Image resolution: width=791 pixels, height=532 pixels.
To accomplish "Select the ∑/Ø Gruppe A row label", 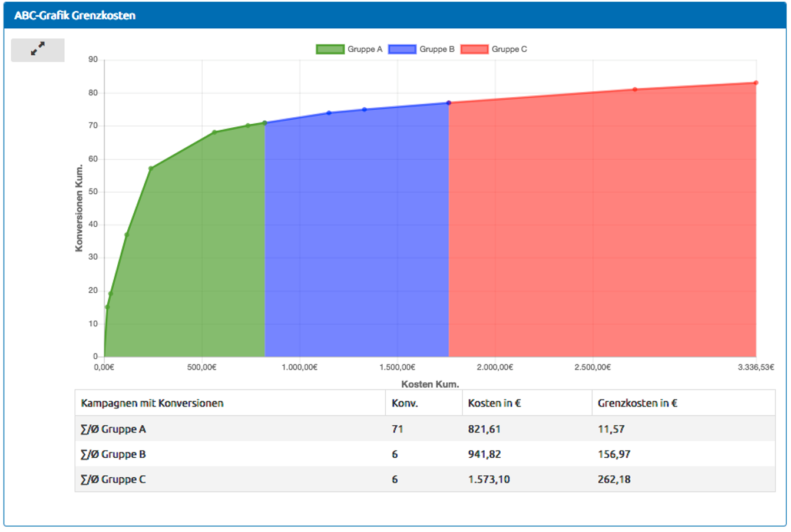I will point(113,429).
